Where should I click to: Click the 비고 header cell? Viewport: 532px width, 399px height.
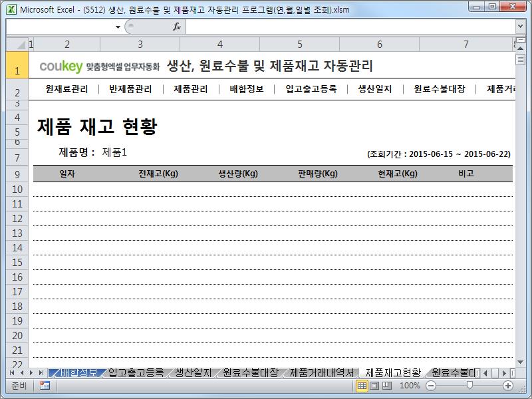point(466,174)
